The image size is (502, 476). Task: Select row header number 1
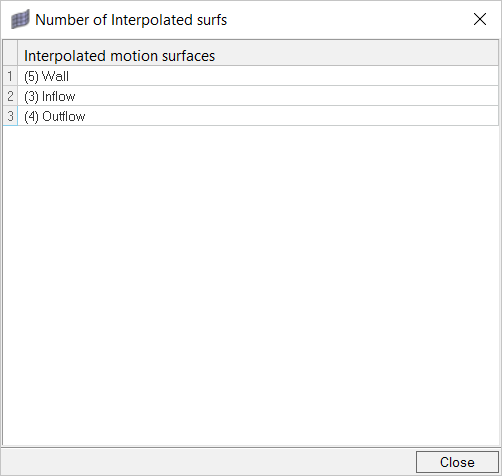click(10, 76)
